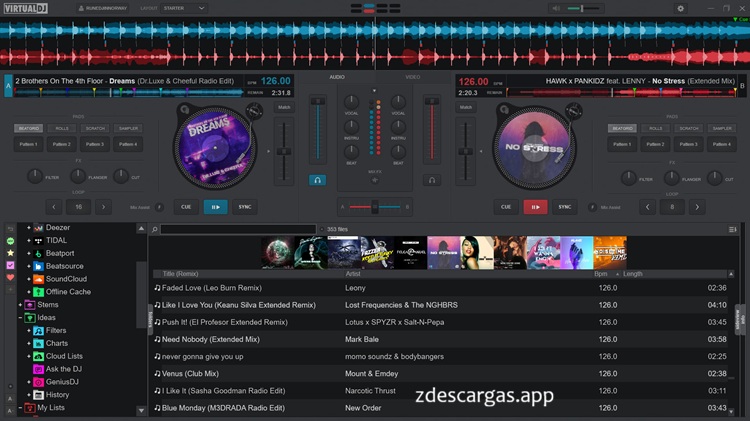Toggle the deck B loop size 8 button
This screenshot has height=421, width=750.
click(672, 207)
